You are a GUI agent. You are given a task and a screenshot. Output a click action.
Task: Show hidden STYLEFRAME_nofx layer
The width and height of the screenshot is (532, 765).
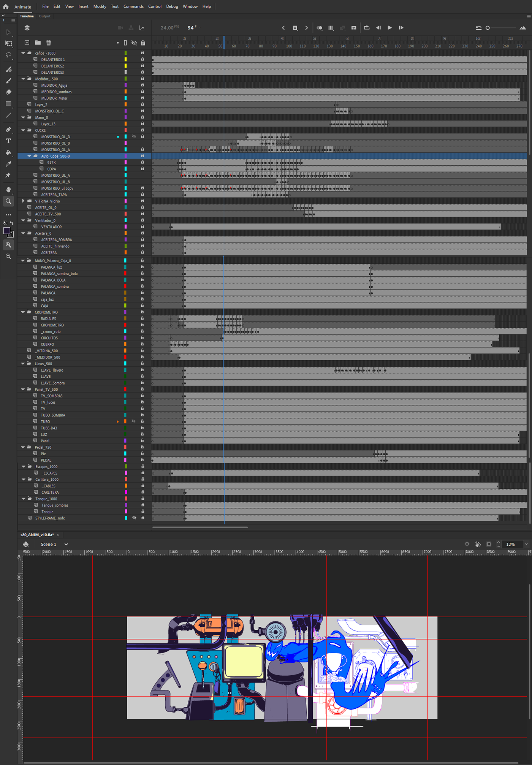(x=134, y=518)
